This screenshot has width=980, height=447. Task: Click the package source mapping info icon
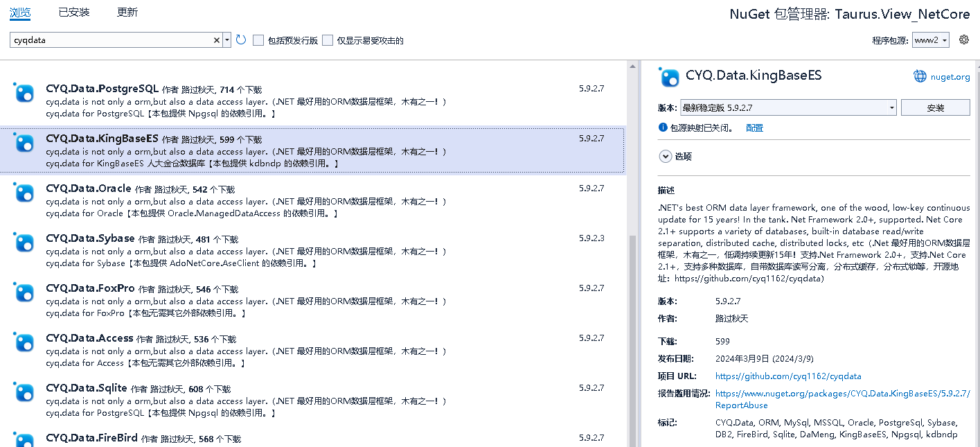(x=663, y=128)
